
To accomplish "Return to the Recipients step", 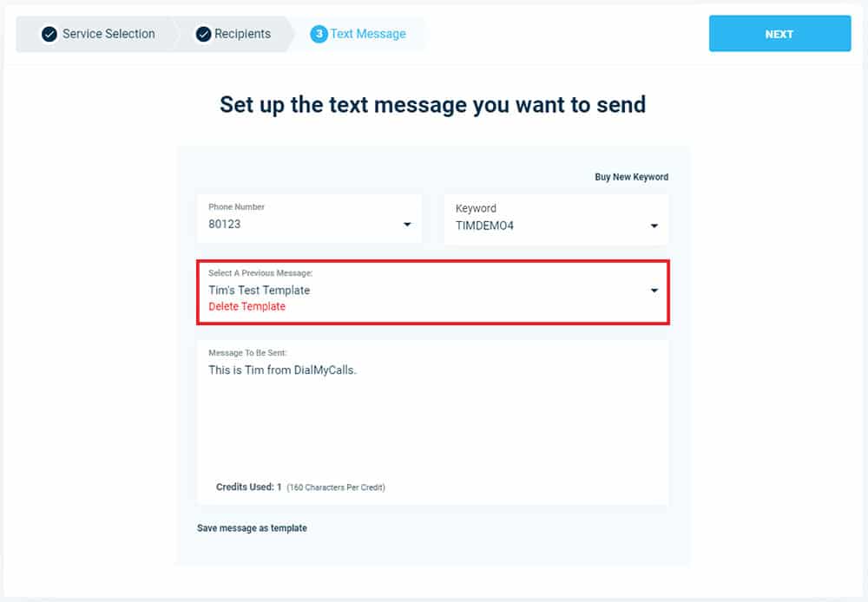I will pos(242,35).
